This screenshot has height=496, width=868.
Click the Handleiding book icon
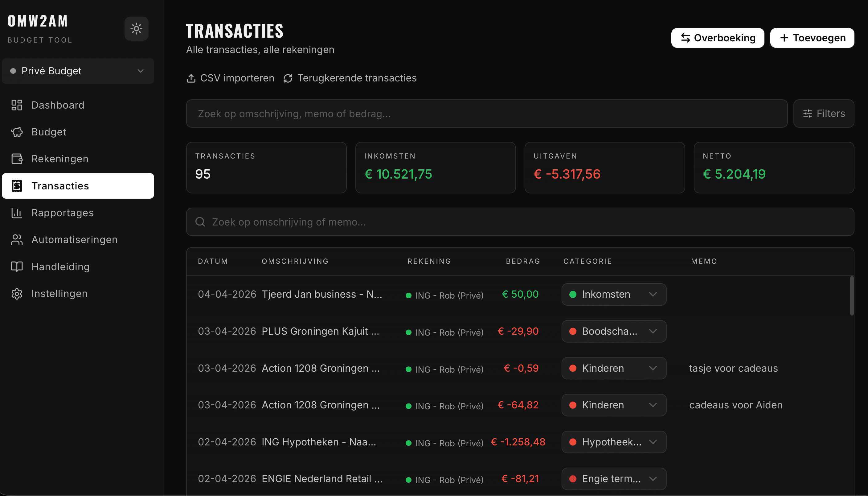17,267
